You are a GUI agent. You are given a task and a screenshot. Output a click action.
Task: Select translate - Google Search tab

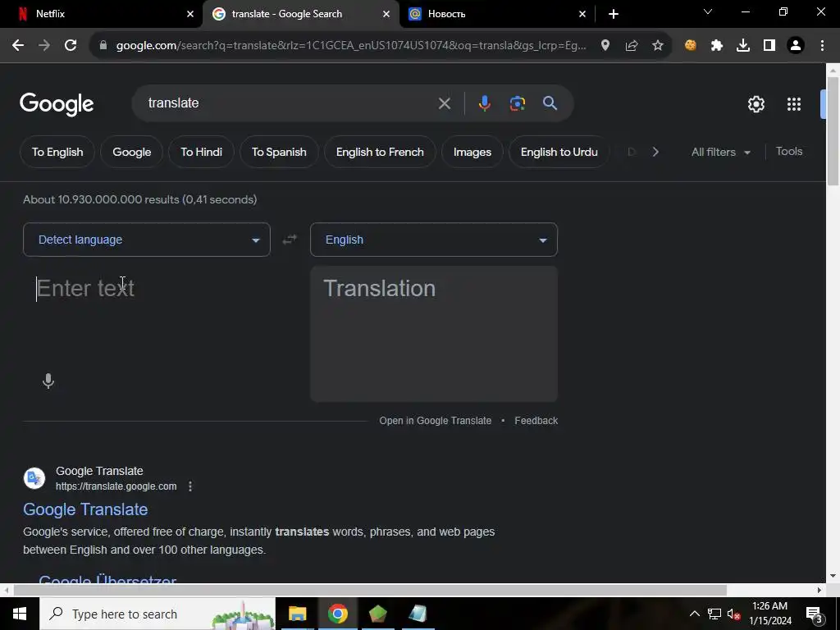click(300, 14)
